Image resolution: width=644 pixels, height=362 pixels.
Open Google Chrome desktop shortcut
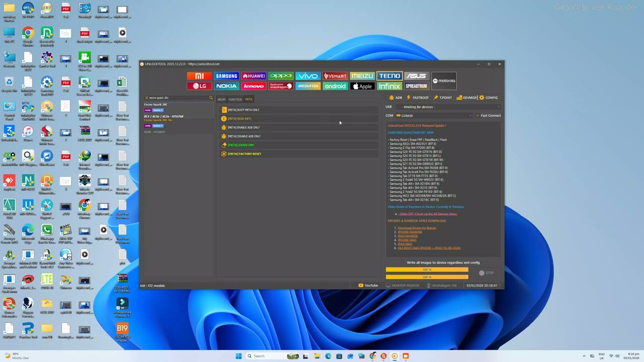[28, 37]
